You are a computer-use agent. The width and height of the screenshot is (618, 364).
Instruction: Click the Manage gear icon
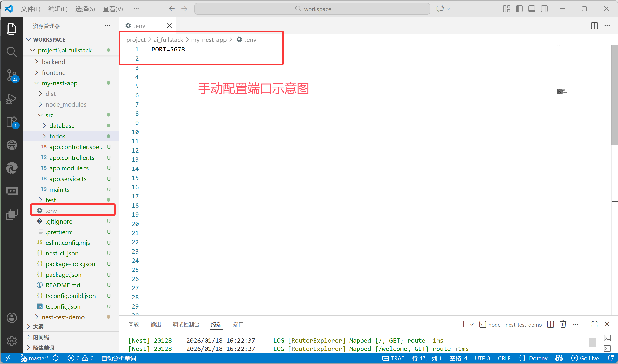[x=12, y=341]
